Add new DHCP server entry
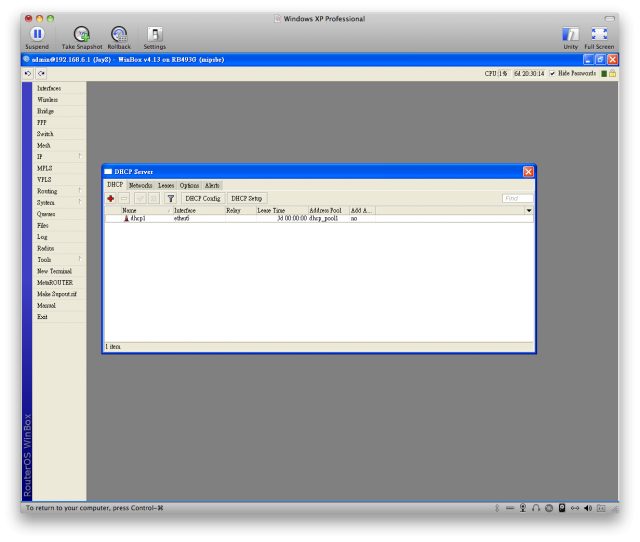Screen dimensions: 640x542 (111, 198)
